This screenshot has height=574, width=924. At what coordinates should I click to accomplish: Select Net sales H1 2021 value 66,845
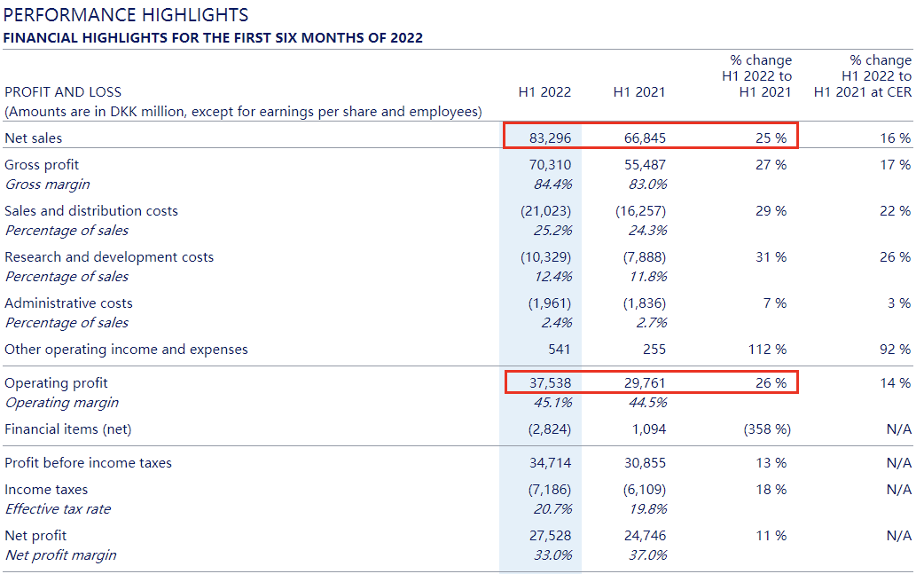tap(645, 138)
